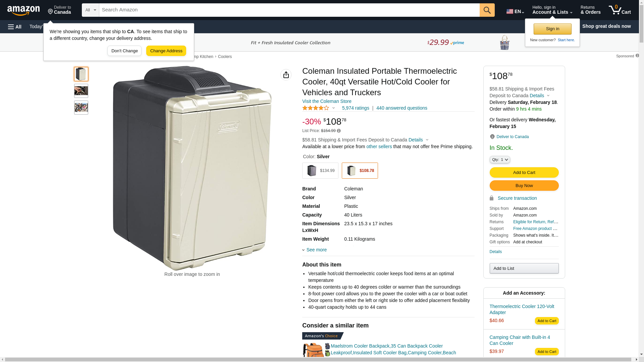Open Account & Lists menu
The height and width of the screenshot is (362, 644).
[x=552, y=10]
